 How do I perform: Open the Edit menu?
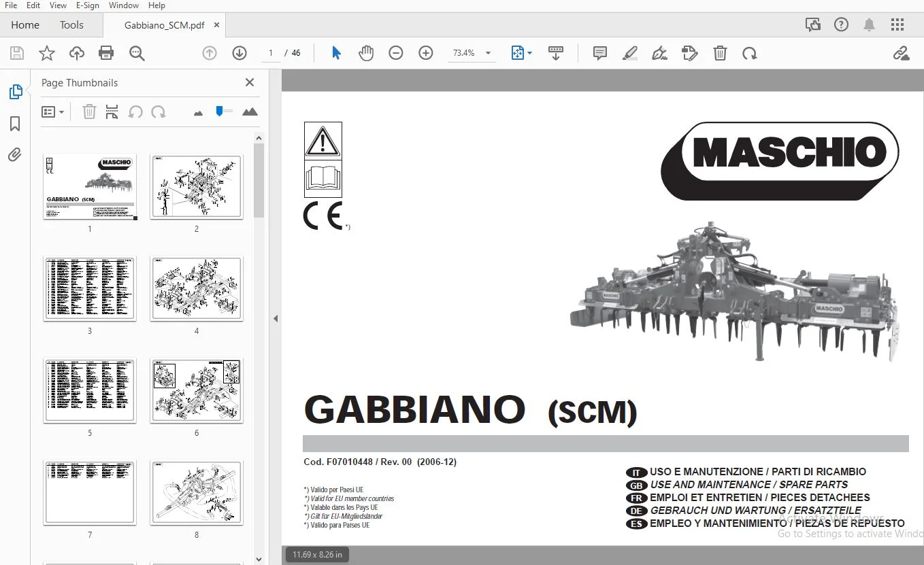click(33, 5)
